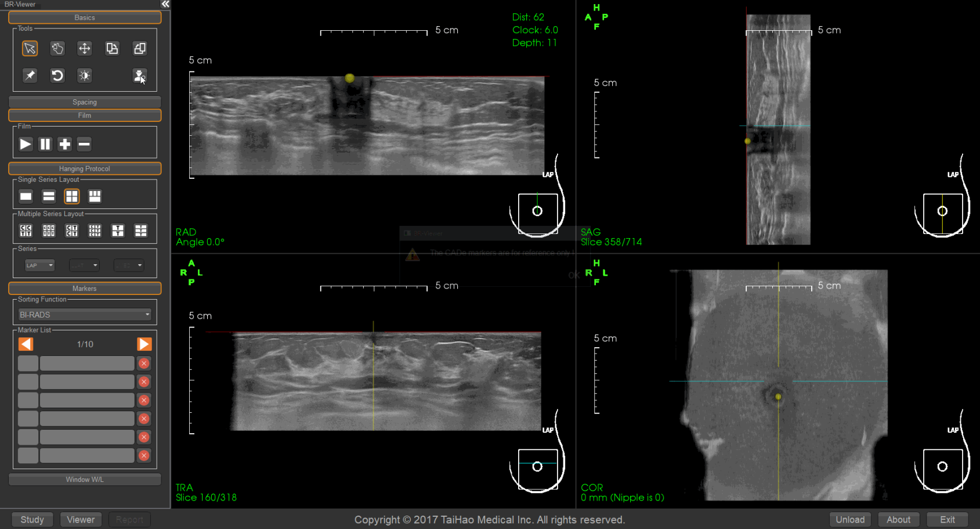Choose the four-arrow move tool
This screenshot has width=980, height=529.
coord(85,48)
